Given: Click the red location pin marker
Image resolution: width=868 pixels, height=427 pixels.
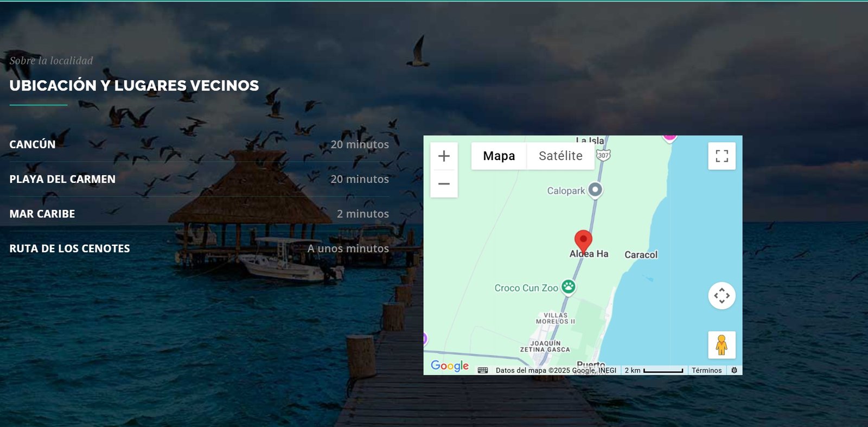Looking at the screenshot, I should tap(583, 241).
